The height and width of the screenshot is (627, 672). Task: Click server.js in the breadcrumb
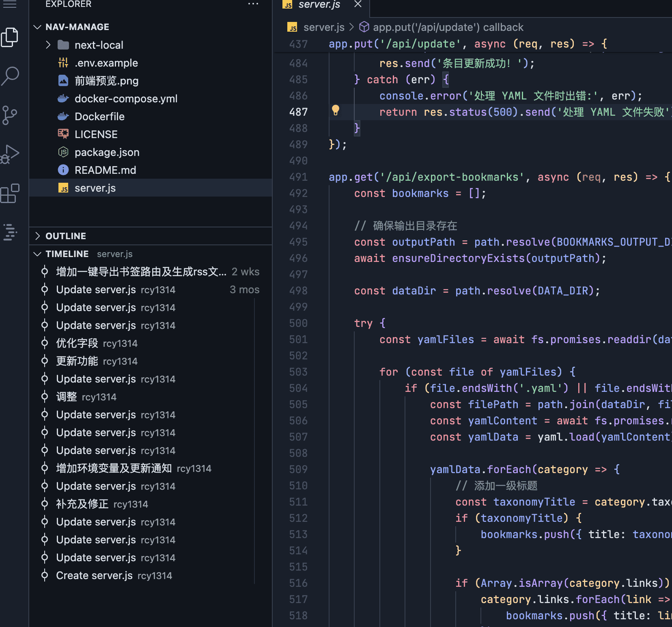(x=324, y=27)
